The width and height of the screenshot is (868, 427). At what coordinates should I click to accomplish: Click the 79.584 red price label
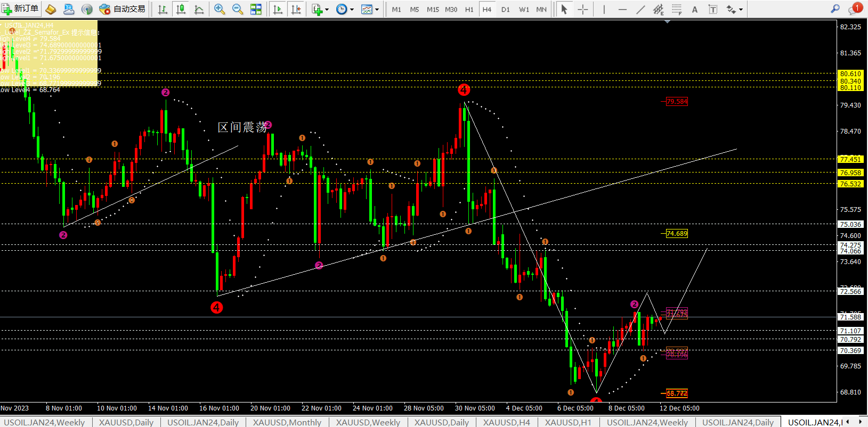[x=677, y=101]
